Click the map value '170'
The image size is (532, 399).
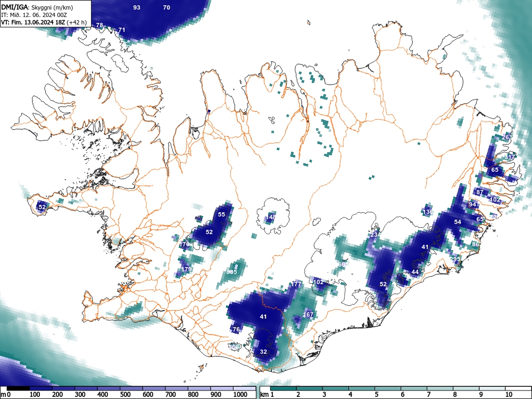184,244
